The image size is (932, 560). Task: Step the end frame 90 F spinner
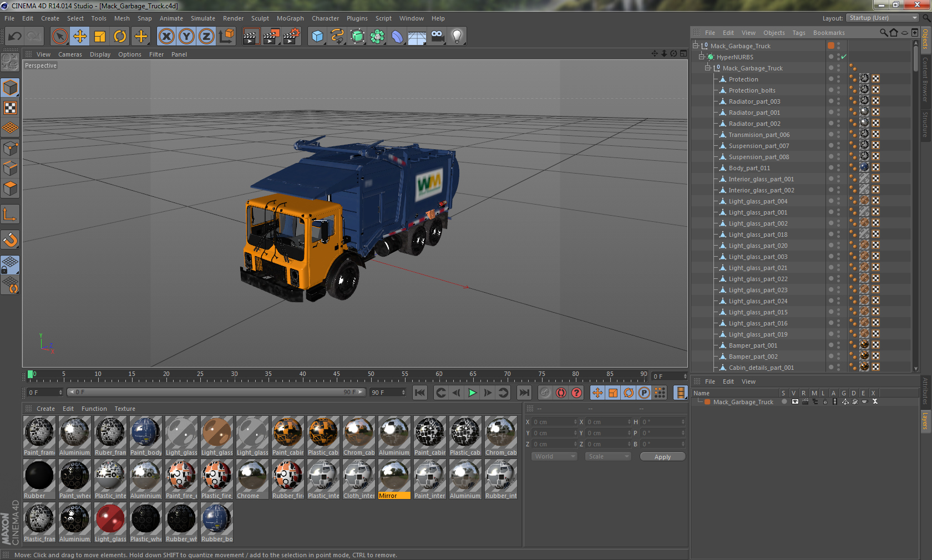pos(403,393)
